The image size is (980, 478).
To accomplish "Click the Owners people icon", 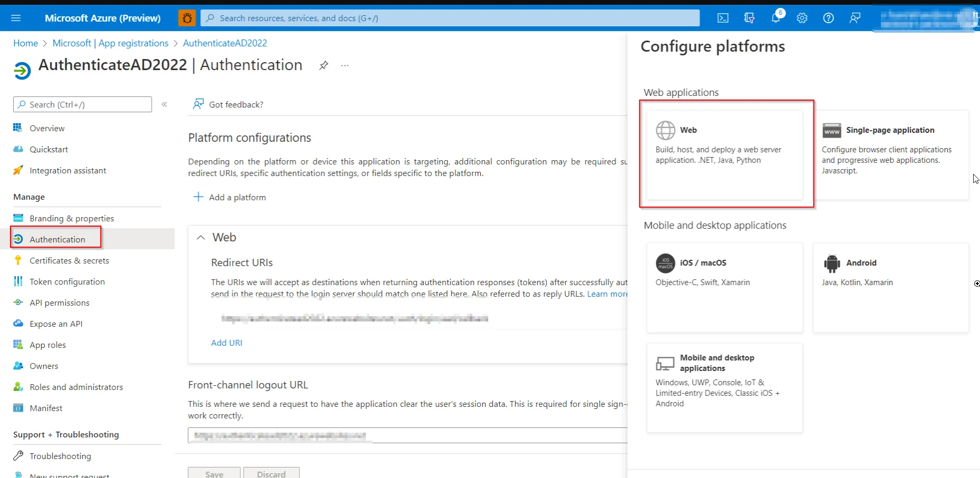I will click(18, 366).
